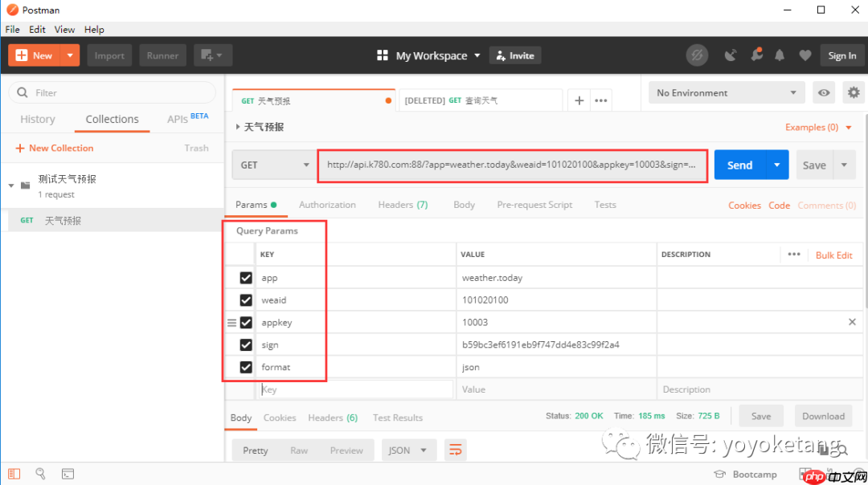868x485 pixels.
Task: Open the wrench settings icon in header
Action: [x=756, y=55]
